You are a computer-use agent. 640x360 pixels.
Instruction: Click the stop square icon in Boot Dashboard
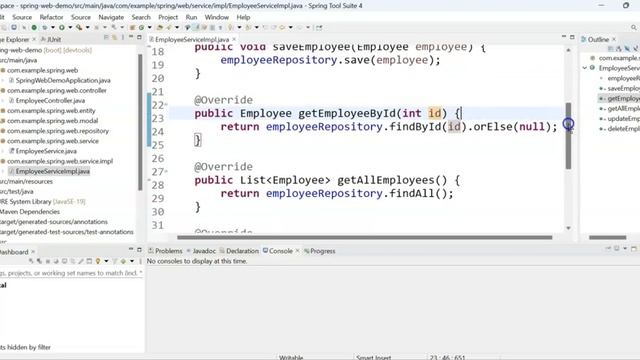[48, 261]
